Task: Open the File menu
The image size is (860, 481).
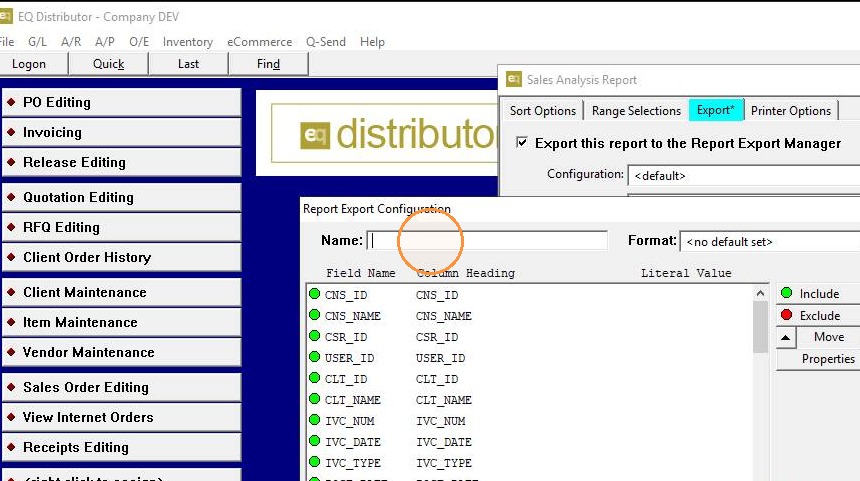Action: tap(7, 42)
